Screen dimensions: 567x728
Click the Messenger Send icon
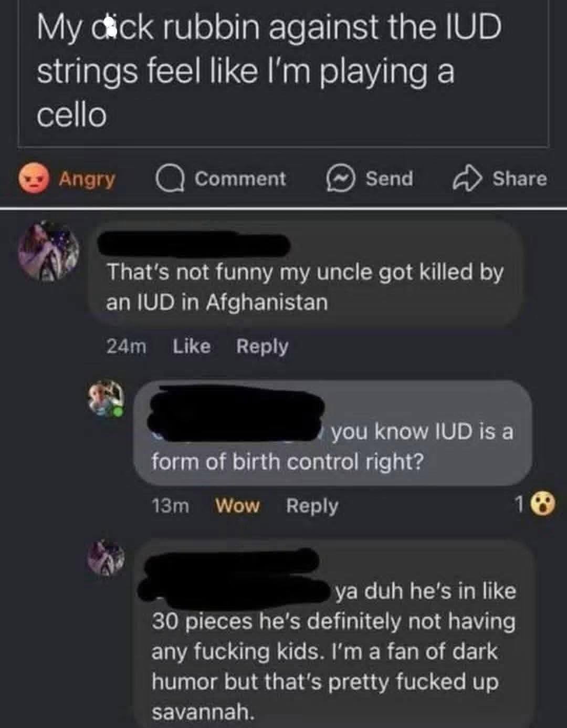340,179
